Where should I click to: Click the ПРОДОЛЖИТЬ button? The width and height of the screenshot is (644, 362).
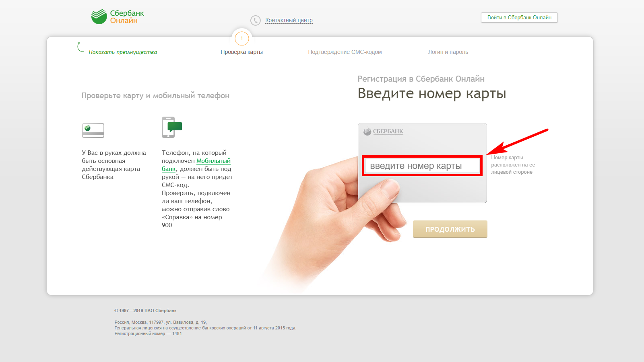pyautogui.click(x=450, y=229)
